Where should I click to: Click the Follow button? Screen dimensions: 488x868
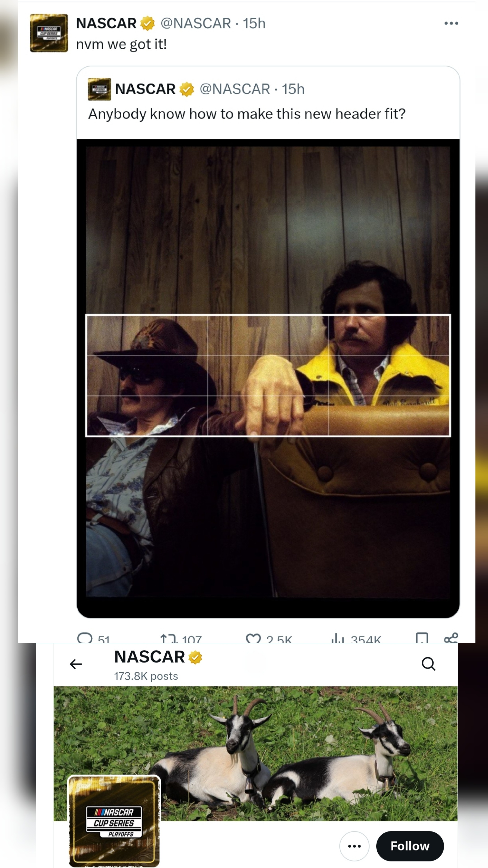point(410,846)
